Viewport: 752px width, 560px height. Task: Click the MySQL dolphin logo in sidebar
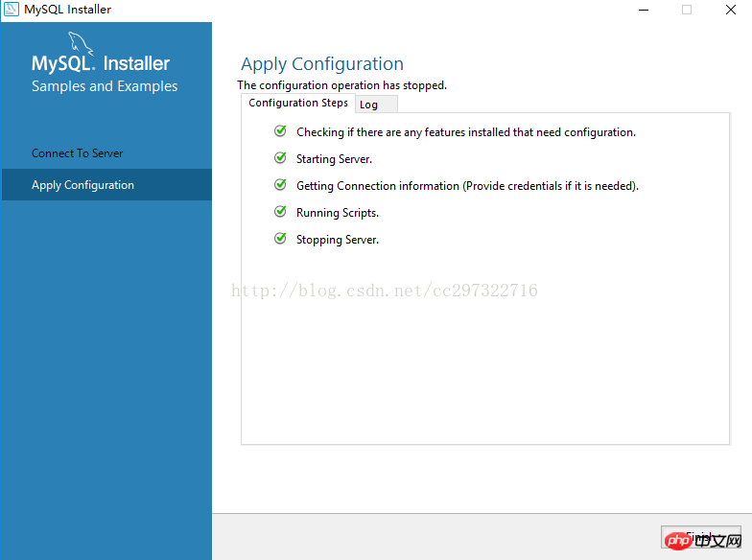click(x=81, y=42)
